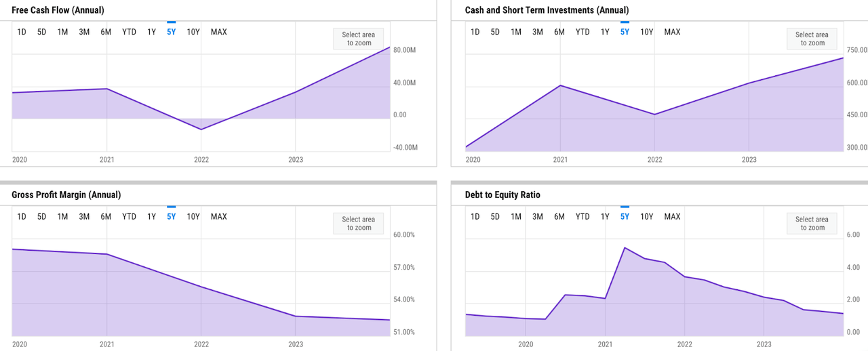Choose 6M range on Cash and Short Term Investments
The width and height of the screenshot is (868, 351).
pyautogui.click(x=559, y=32)
